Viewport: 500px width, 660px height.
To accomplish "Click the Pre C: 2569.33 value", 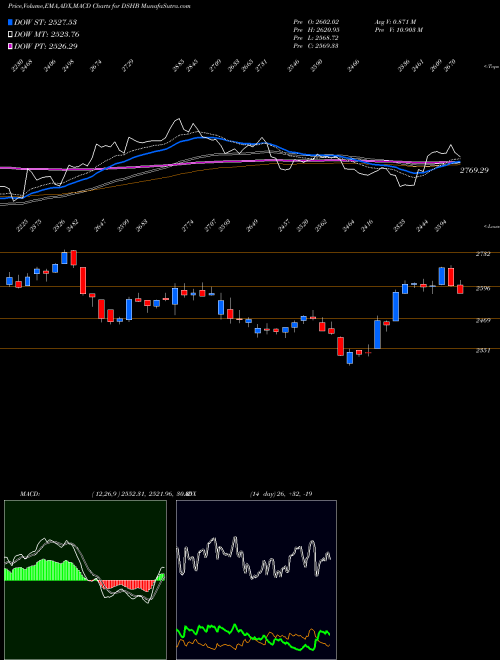I will point(316,46).
